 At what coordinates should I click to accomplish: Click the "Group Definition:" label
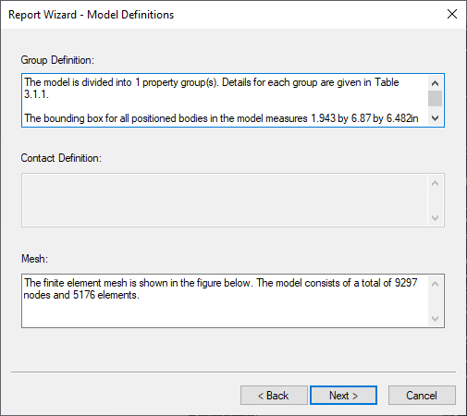57,60
